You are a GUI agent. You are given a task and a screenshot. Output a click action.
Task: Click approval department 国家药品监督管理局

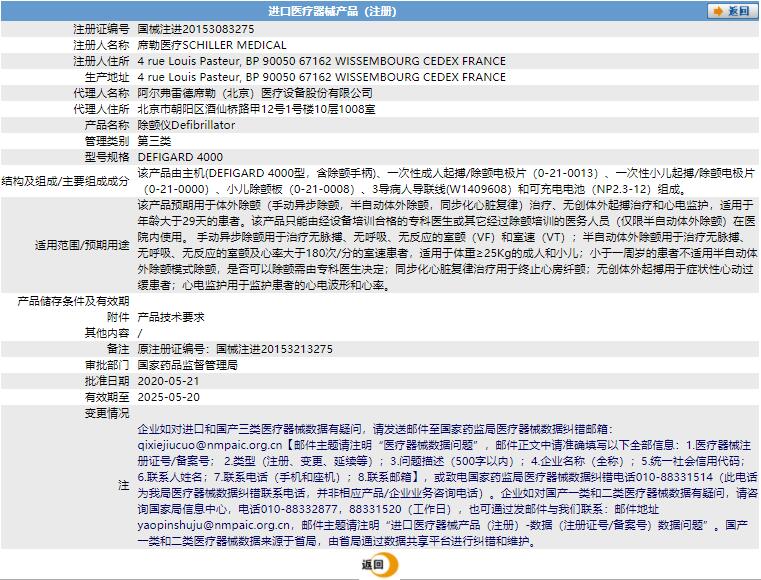point(186,364)
